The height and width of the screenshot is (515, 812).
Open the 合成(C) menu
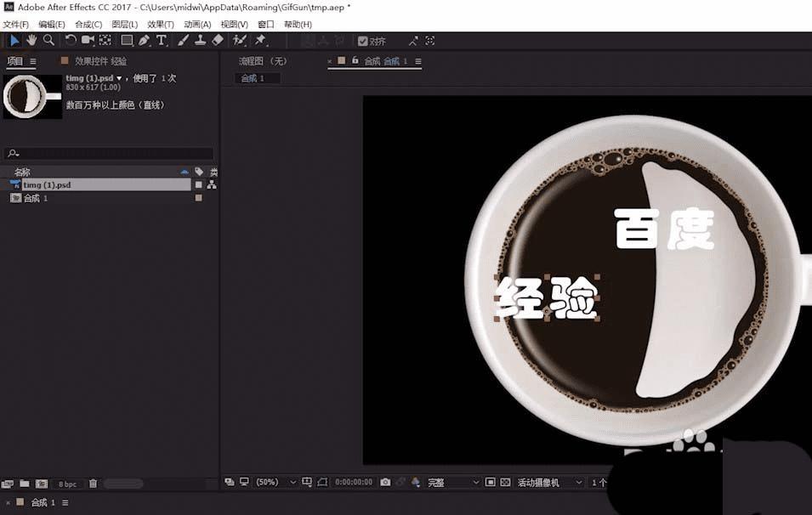click(x=88, y=25)
